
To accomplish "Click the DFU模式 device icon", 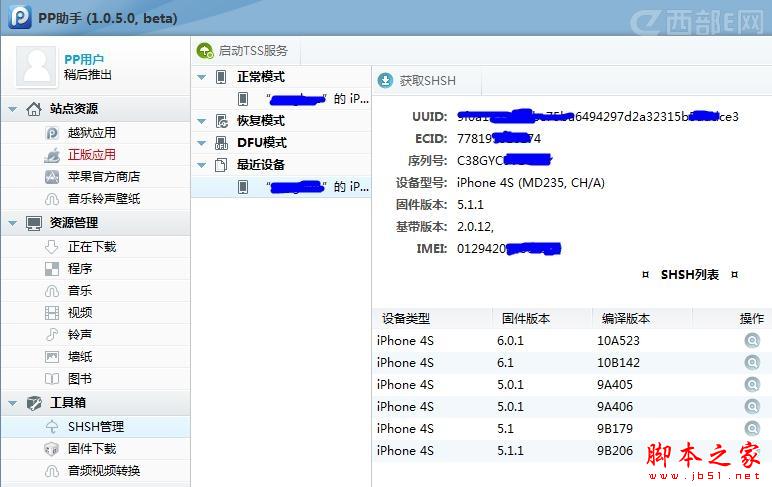I will [x=222, y=143].
